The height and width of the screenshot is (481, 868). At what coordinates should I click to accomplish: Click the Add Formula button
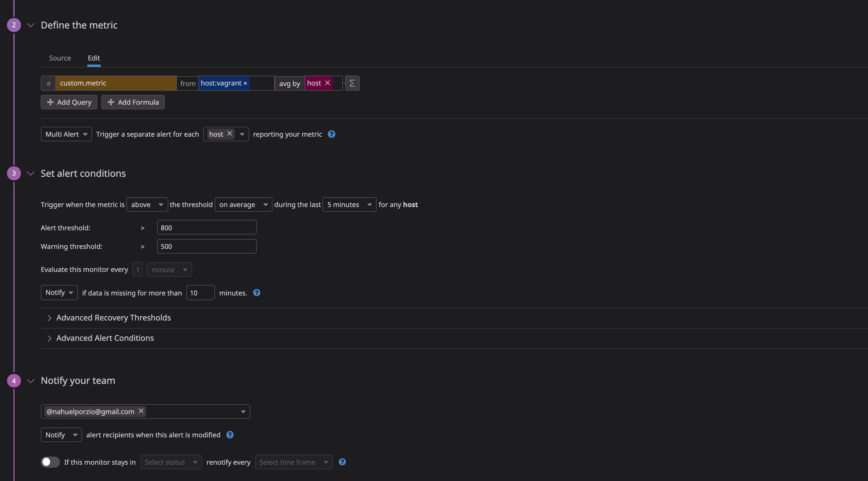click(133, 102)
